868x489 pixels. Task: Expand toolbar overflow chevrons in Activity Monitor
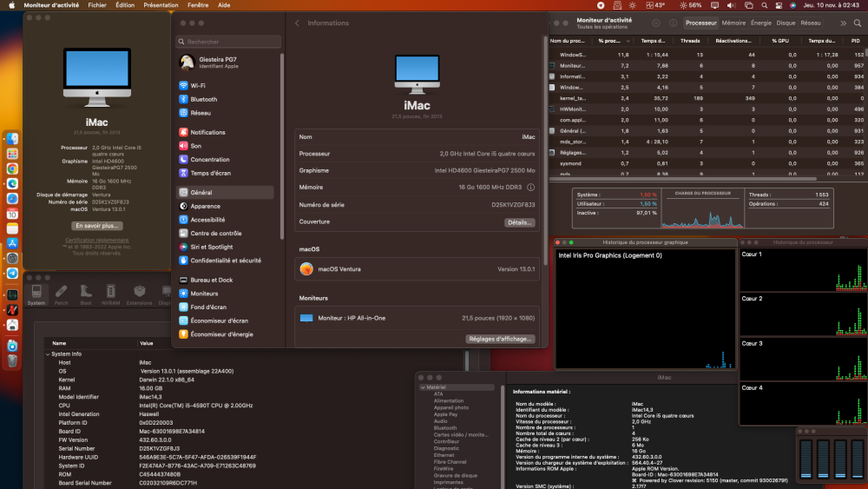tap(843, 23)
